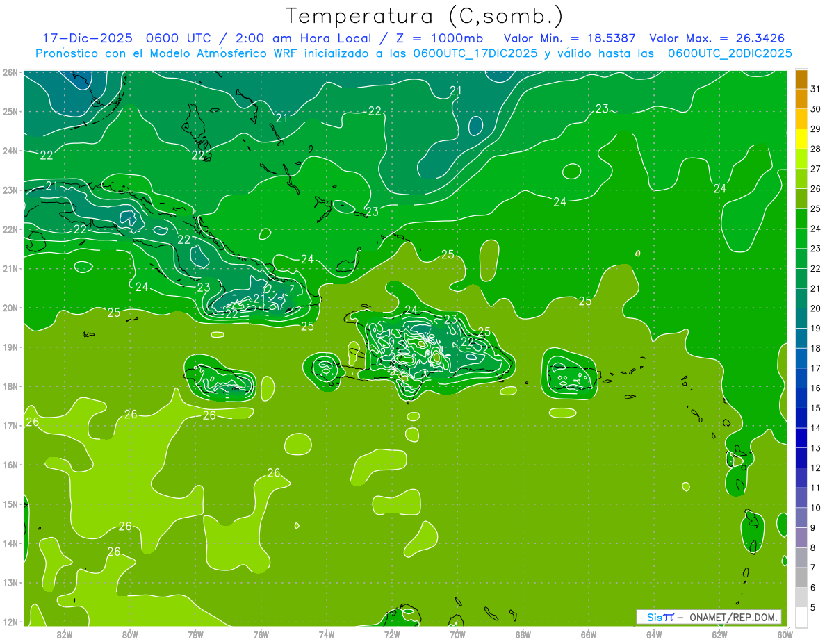
Task: Click the '23N' latitude axis label
Action: point(10,190)
